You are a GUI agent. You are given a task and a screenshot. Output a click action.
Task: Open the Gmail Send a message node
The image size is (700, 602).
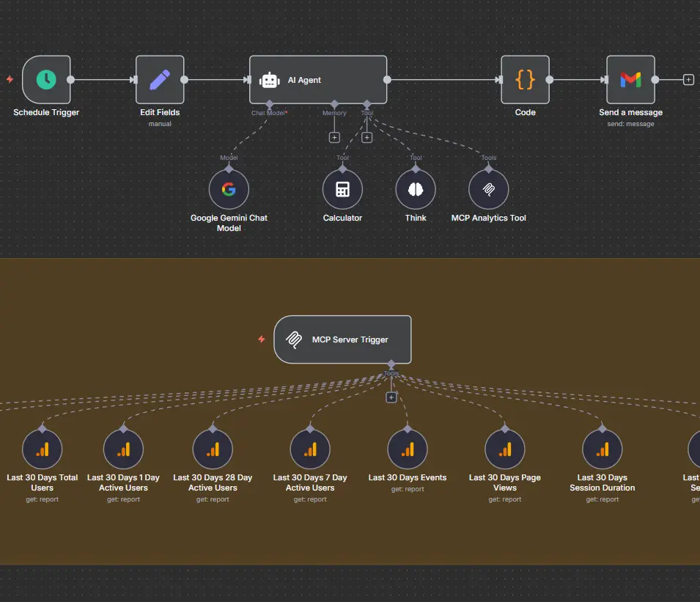tap(630, 80)
